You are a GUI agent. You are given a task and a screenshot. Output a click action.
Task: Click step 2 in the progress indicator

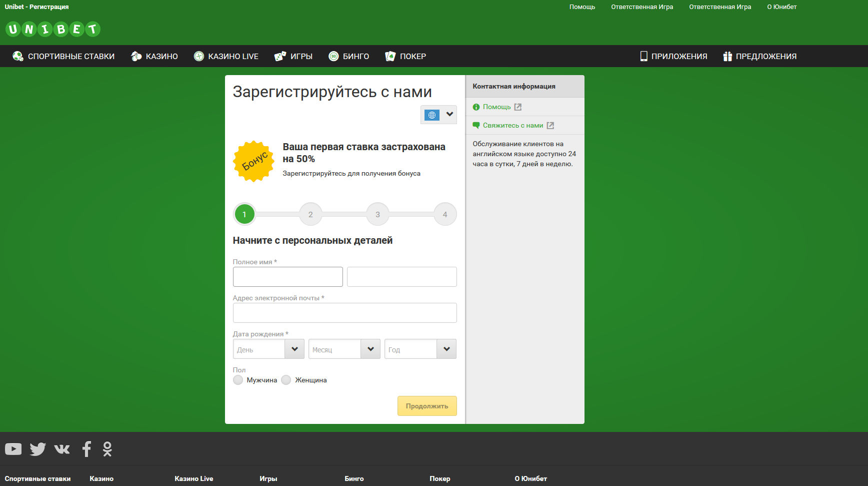[310, 214]
